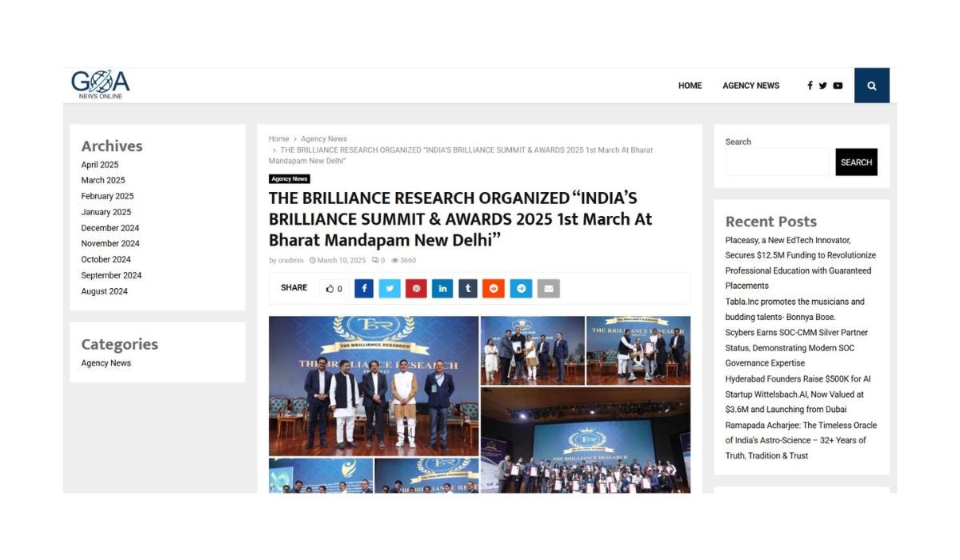Click the large stage photo thumbnail
Image resolution: width=960 pixels, height=560 pixels.
(x=374, y=386)
